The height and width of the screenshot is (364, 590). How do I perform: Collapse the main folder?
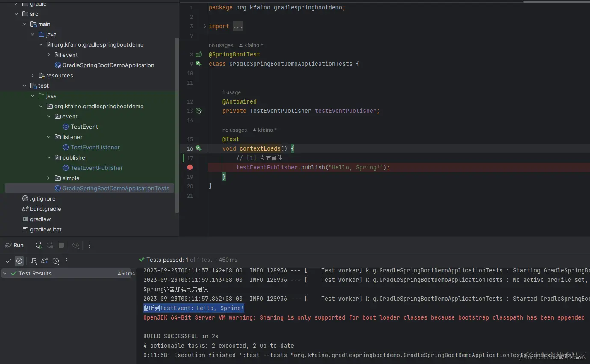[x=24, y=24]
